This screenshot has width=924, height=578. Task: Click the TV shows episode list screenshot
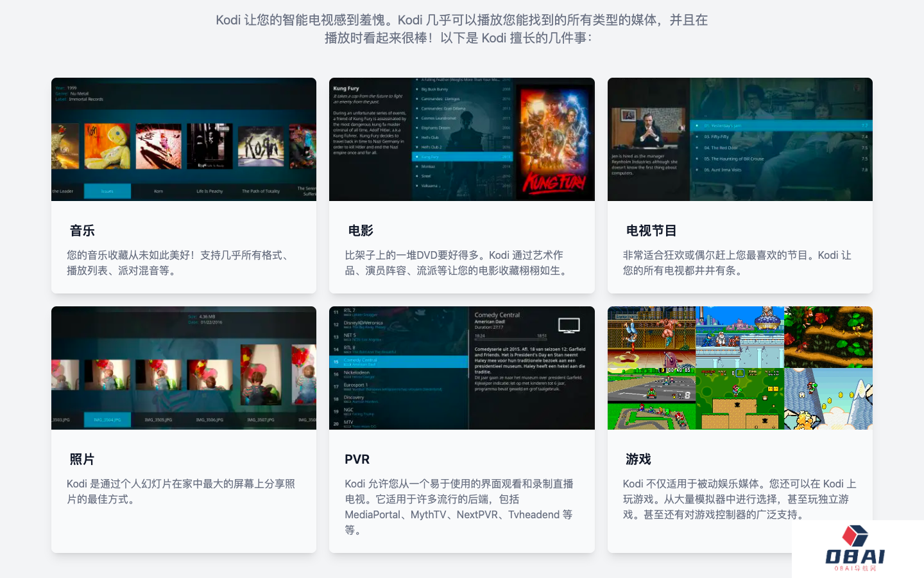[740, 139]
